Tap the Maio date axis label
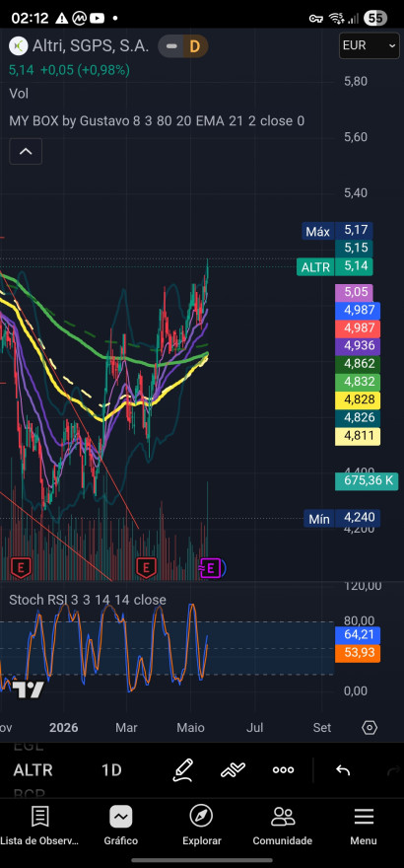The width and height of the screenshot is (404, 868). [190, 727]
